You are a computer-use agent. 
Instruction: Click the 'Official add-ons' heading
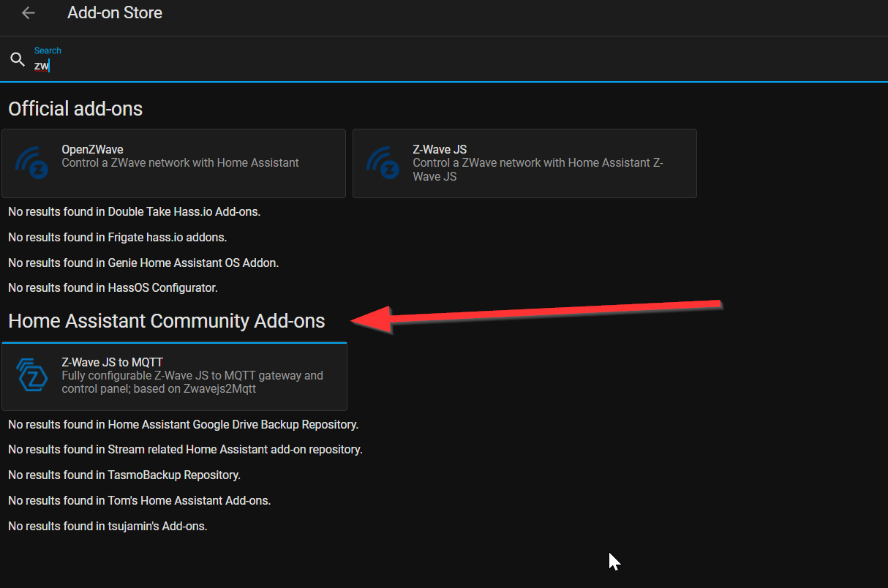[75, 109]
